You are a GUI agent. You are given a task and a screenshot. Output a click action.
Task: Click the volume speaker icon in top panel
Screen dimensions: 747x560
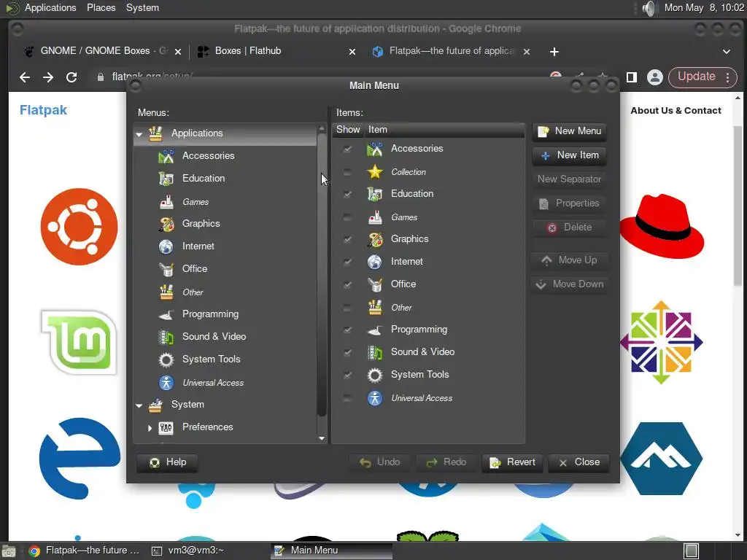649,8
